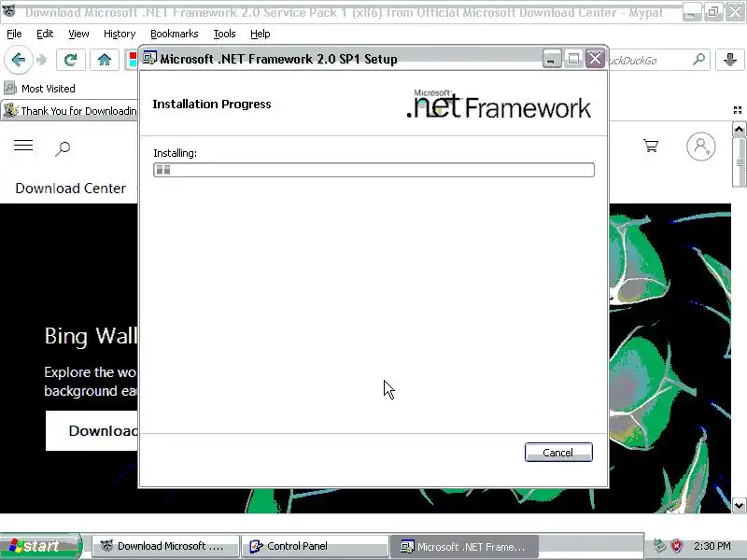Open the hamburger menu on Microsoft page
747x560 pixels.
click(x=23, y=146)
